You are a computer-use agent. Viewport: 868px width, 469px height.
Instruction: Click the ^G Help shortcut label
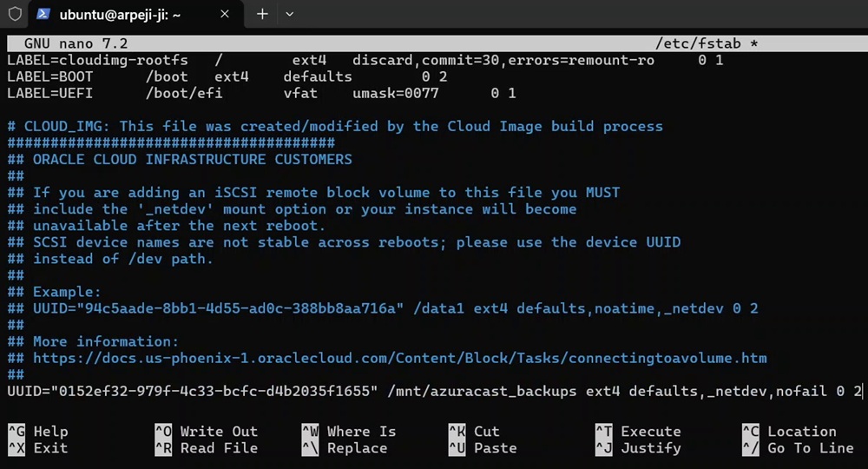coord(37,432)
